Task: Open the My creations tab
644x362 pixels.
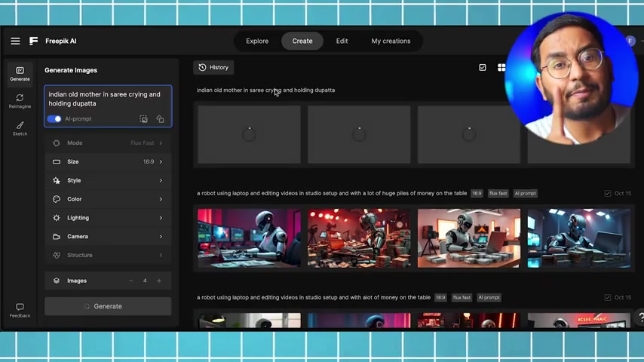Action: (x=391, y=41)
